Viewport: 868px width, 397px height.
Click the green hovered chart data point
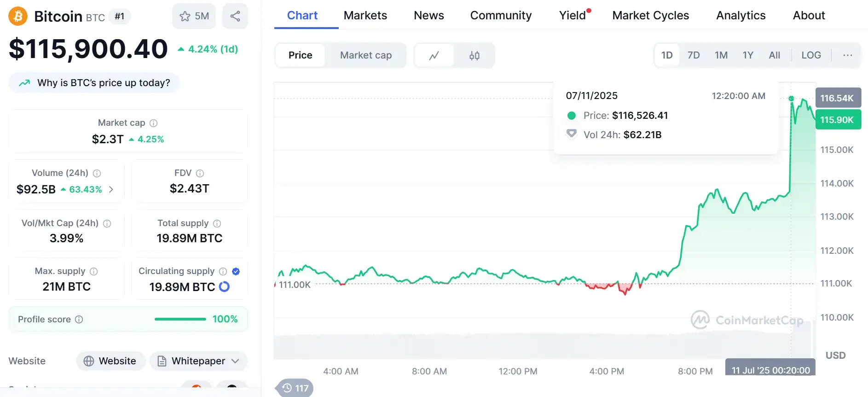coord(791,99)
